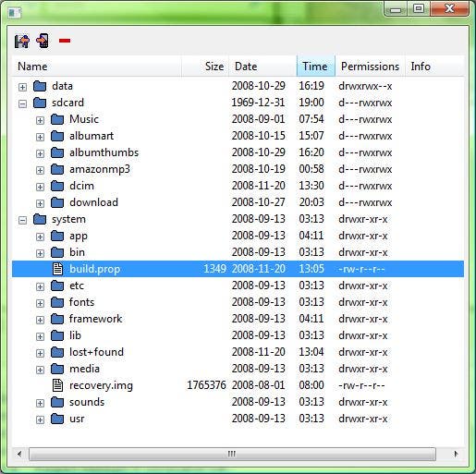Expand the usr folder
The image size is (476, 474).
click(40, 419)
